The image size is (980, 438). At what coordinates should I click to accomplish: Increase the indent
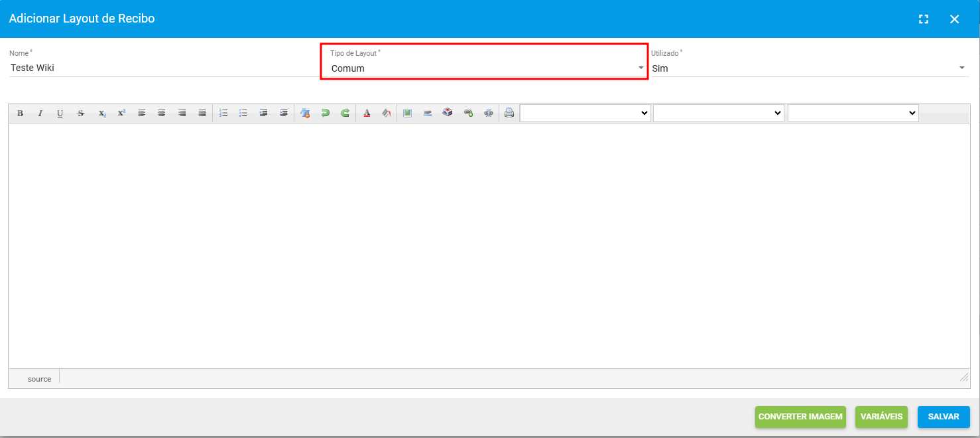(284, 113)
